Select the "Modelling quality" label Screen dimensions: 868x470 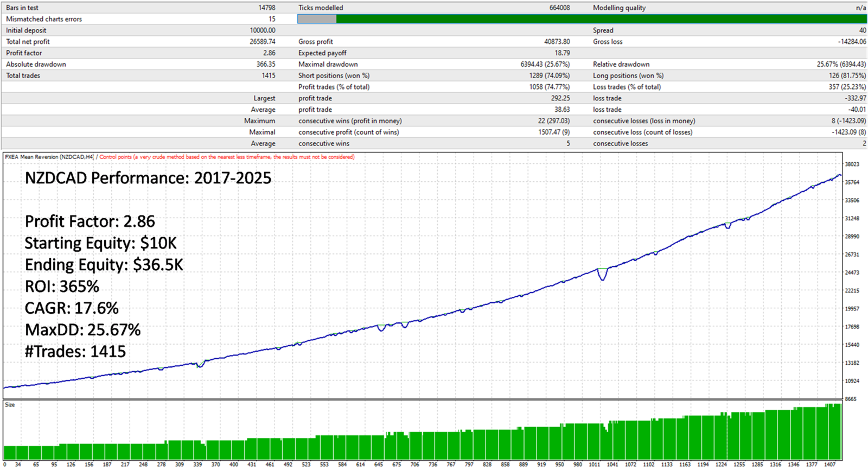(x=619, y=8)
